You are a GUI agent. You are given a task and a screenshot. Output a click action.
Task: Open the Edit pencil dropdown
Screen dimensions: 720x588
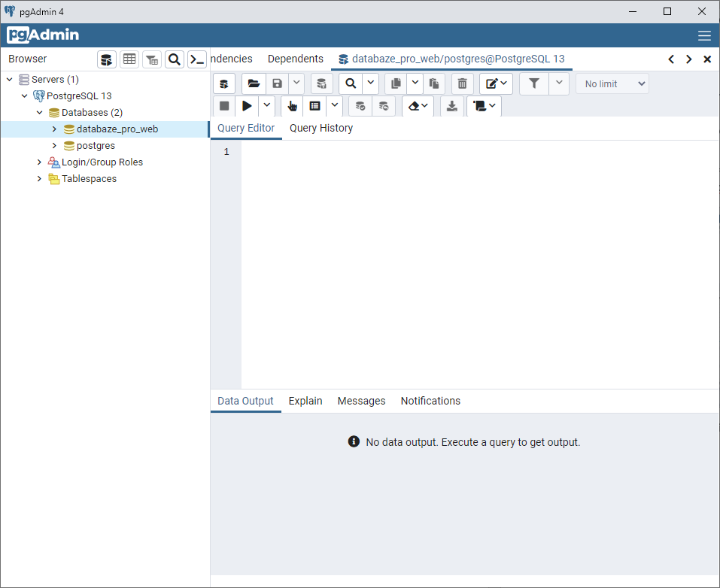coord(497,83)
